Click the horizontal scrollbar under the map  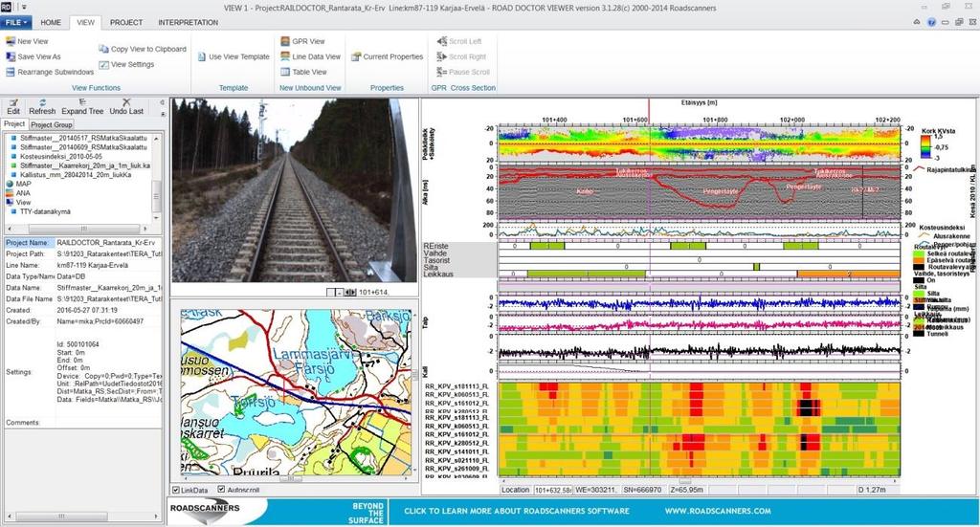click(291, 479)
